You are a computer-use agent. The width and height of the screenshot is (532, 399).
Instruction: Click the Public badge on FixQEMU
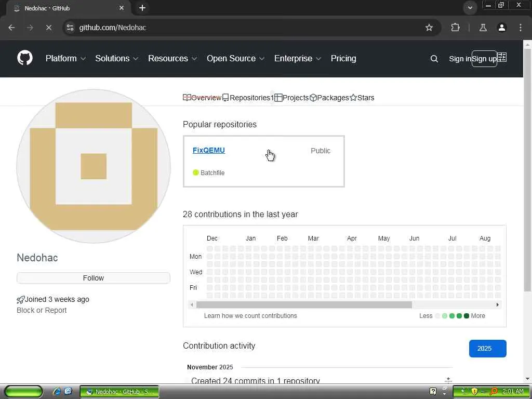320,151
